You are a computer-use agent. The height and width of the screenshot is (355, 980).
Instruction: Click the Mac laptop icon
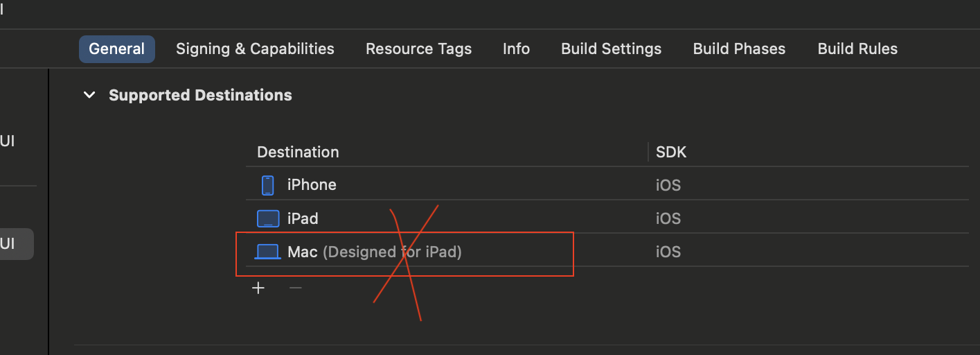[x=267, y=252]
